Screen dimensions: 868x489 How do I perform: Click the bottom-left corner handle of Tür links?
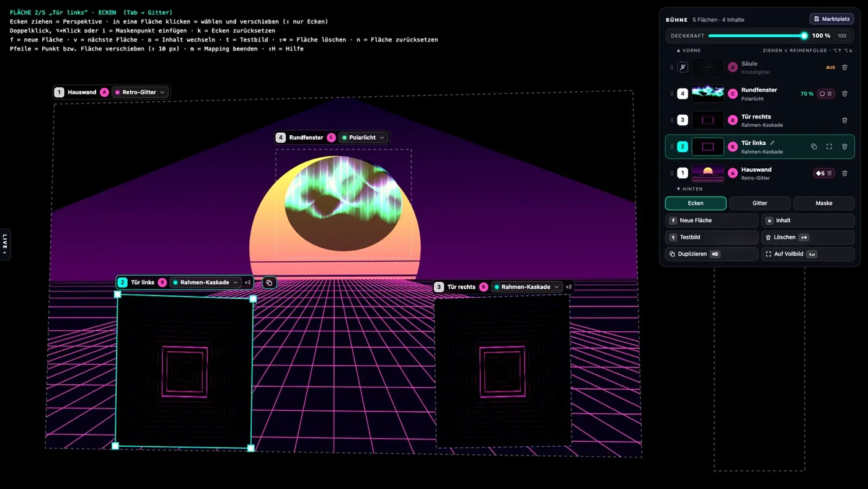tap(115, 446)
